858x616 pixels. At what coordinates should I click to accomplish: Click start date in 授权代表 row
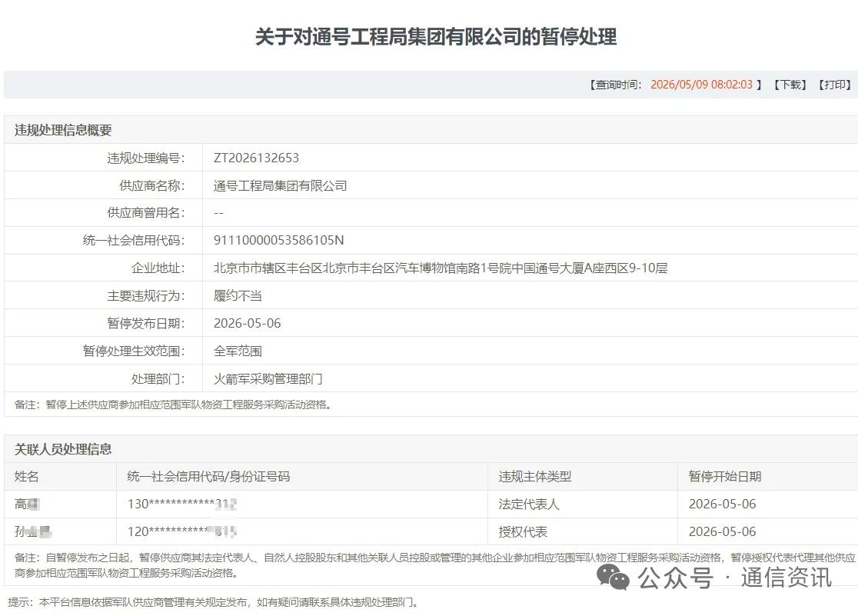pyautogui.click(x=722, y=531)
